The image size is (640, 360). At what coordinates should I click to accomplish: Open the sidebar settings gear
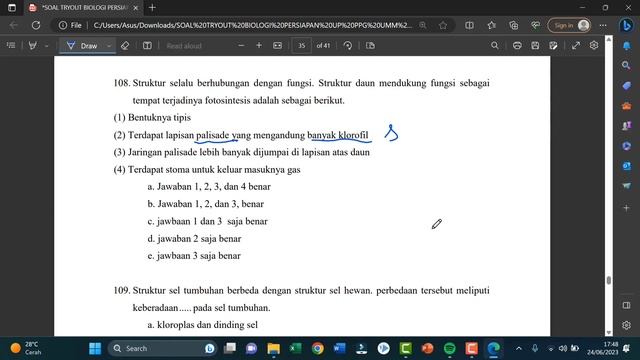(626, 325)
